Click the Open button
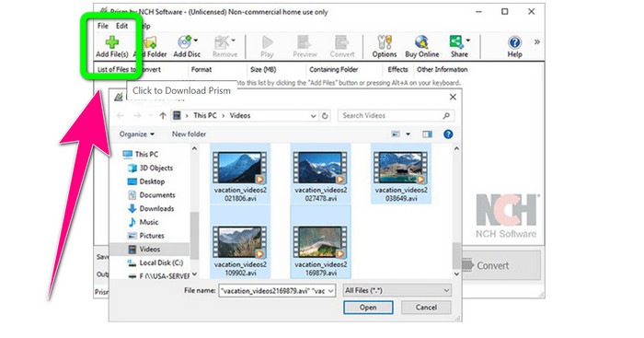Viewport: 644px width, 338px height. click(368, 308)
